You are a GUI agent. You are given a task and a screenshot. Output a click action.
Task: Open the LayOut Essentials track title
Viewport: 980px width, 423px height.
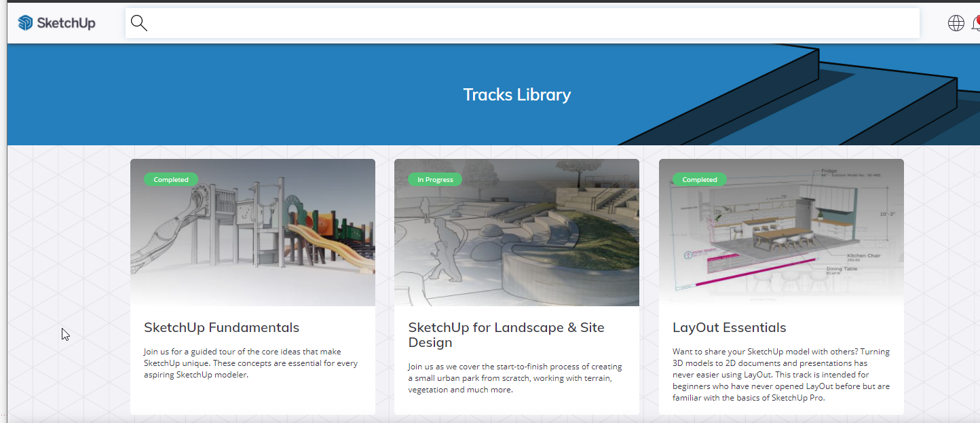729,327
